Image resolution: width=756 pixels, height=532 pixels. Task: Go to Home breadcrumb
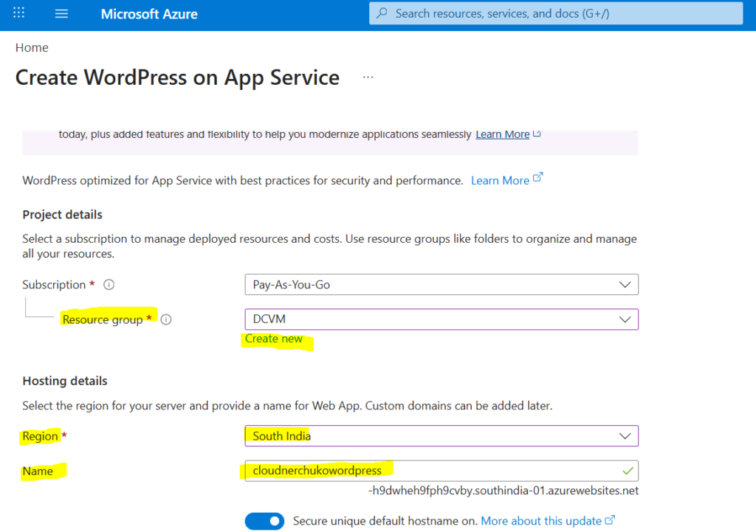[32, 48]
